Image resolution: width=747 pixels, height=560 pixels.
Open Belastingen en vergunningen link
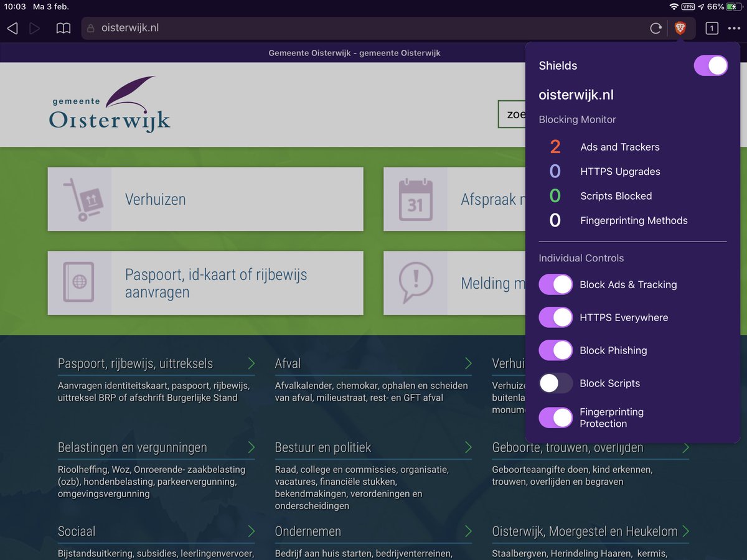(x=133, y=447)
